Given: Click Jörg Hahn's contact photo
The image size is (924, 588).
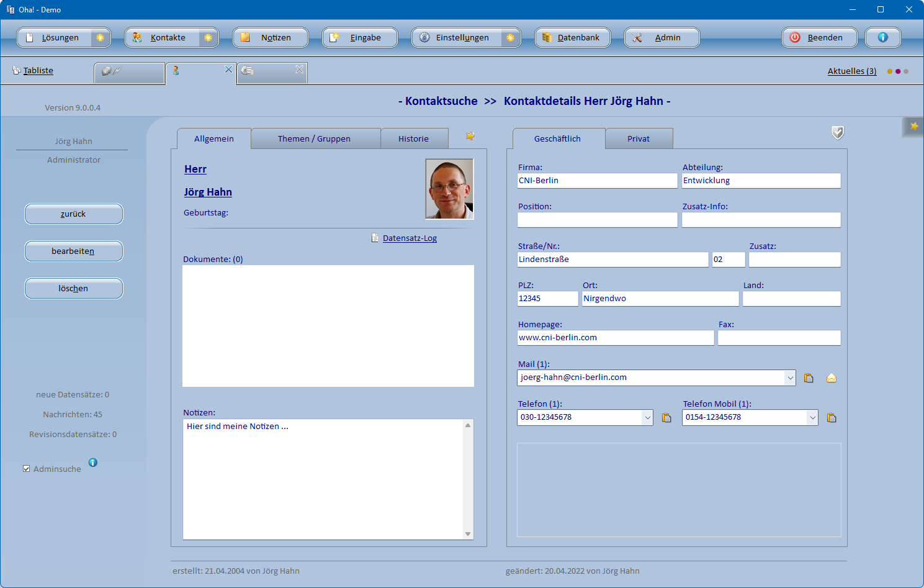Looking at the screenshot, I should 449,189.
